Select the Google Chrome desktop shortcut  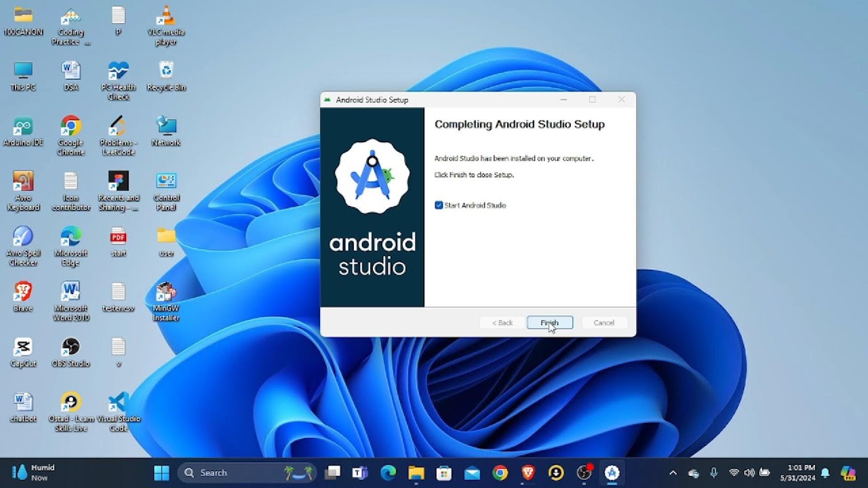[71, 136]
